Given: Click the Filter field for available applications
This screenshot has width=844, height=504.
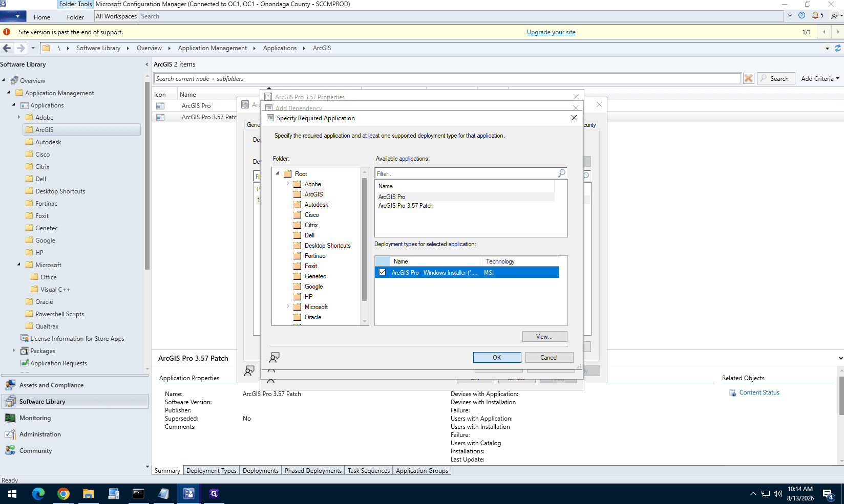Looking at the screenshot, I should (466, 173).
